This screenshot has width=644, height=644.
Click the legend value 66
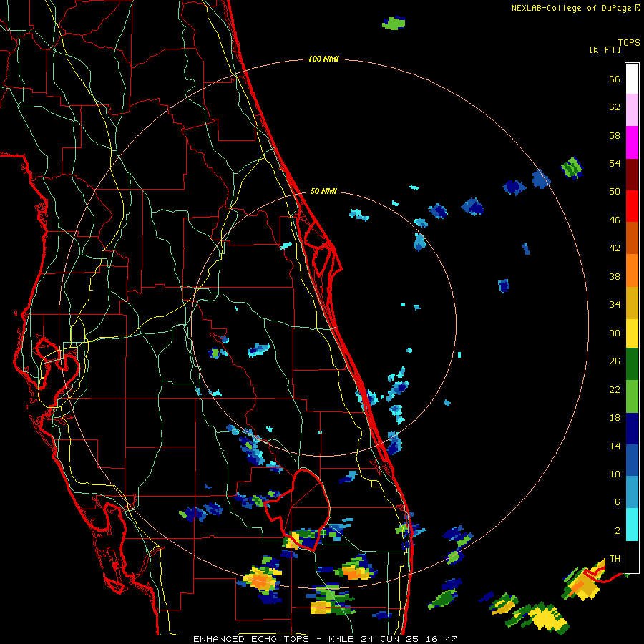tap(615, 79)
